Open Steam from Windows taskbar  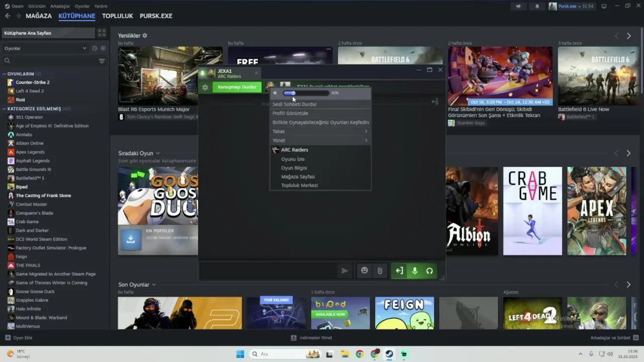point(389,354)
